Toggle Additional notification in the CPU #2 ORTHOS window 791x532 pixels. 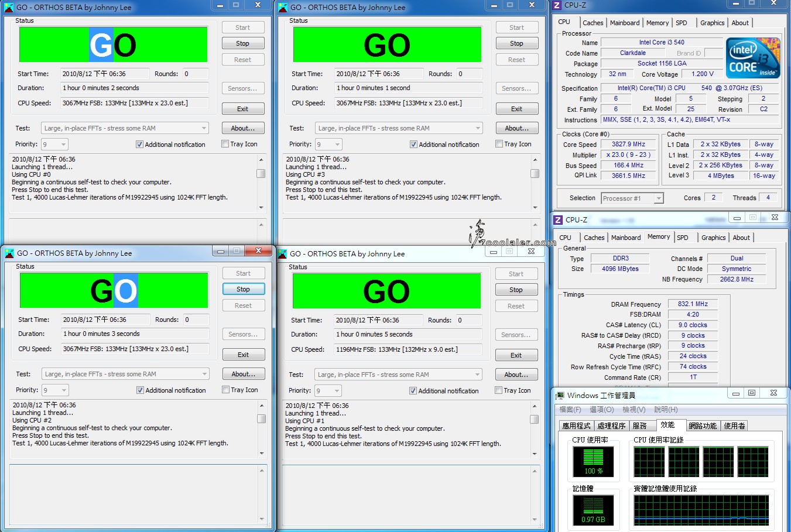click(140, 390)
